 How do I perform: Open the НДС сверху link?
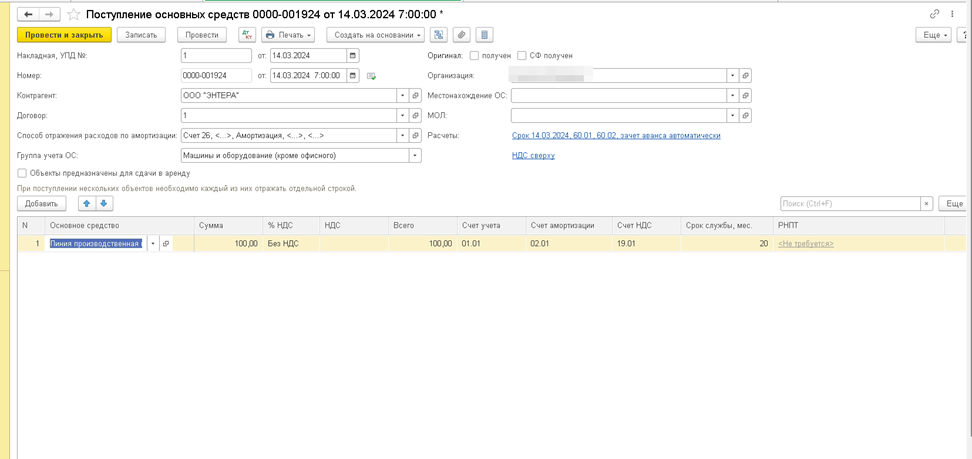(x=533, y=156)
